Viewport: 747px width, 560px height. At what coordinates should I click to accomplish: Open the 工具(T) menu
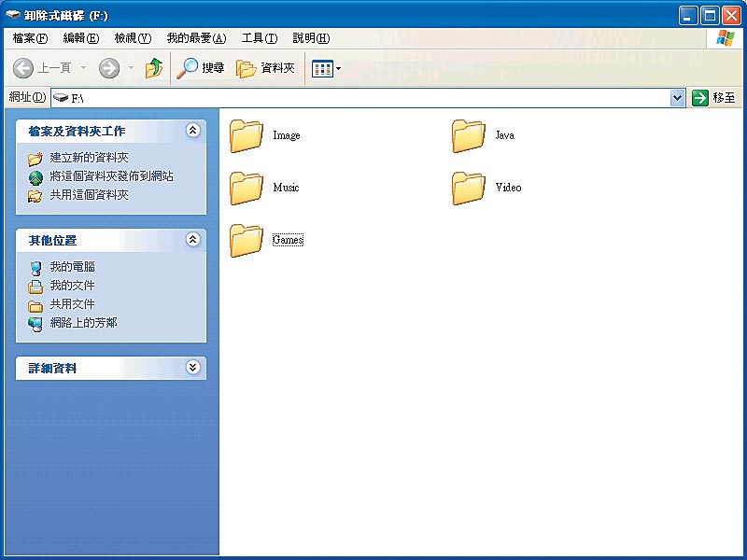click(x=260, y=38)
